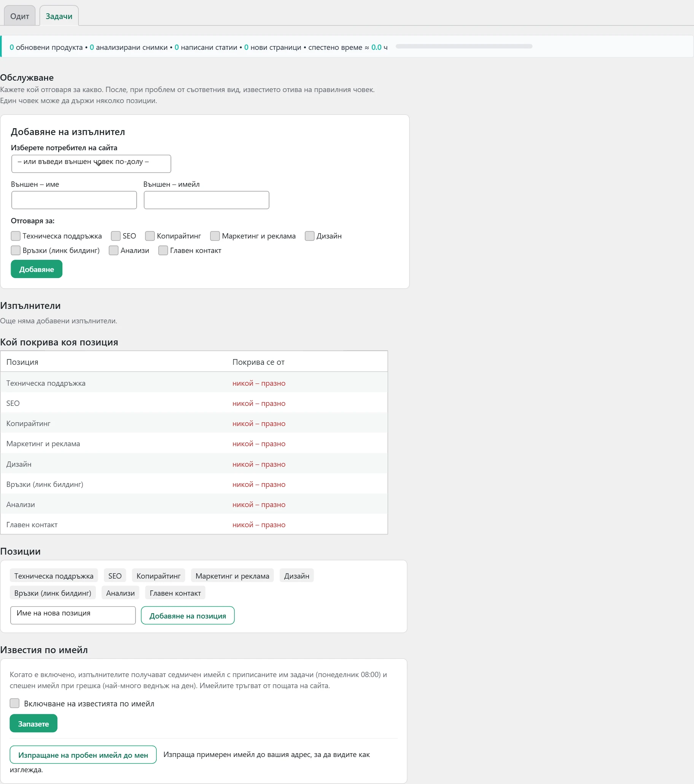Open the Задачи tab
694x784 pixels.
click(x=59, y=16)
